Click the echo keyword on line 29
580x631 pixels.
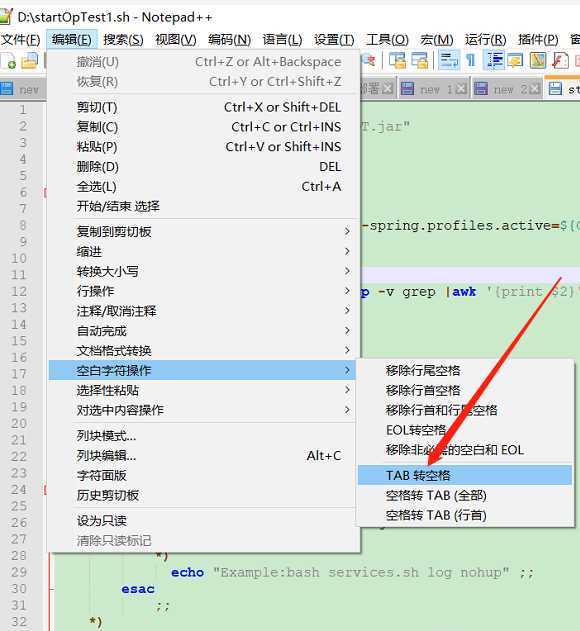click(188, 572)
